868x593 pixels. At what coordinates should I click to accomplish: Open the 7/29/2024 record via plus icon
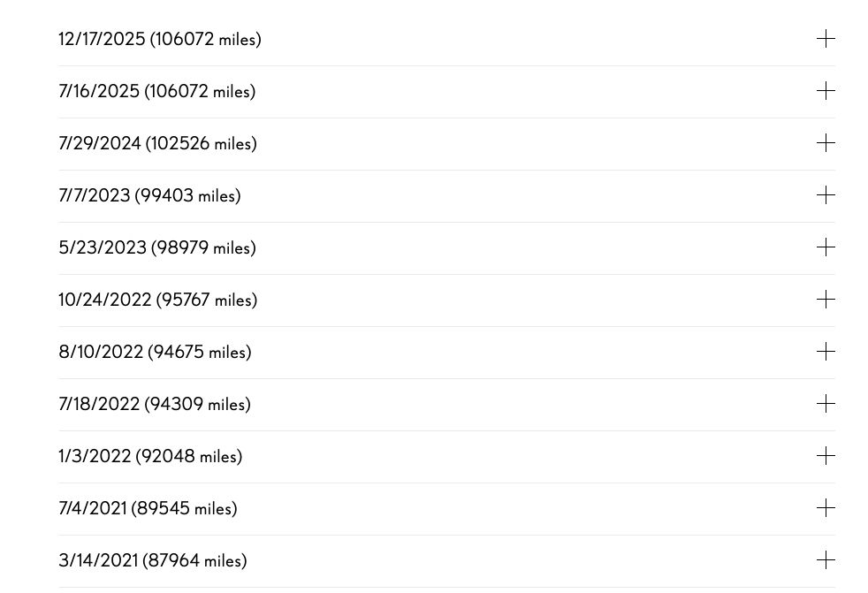[x=826, y=143]
